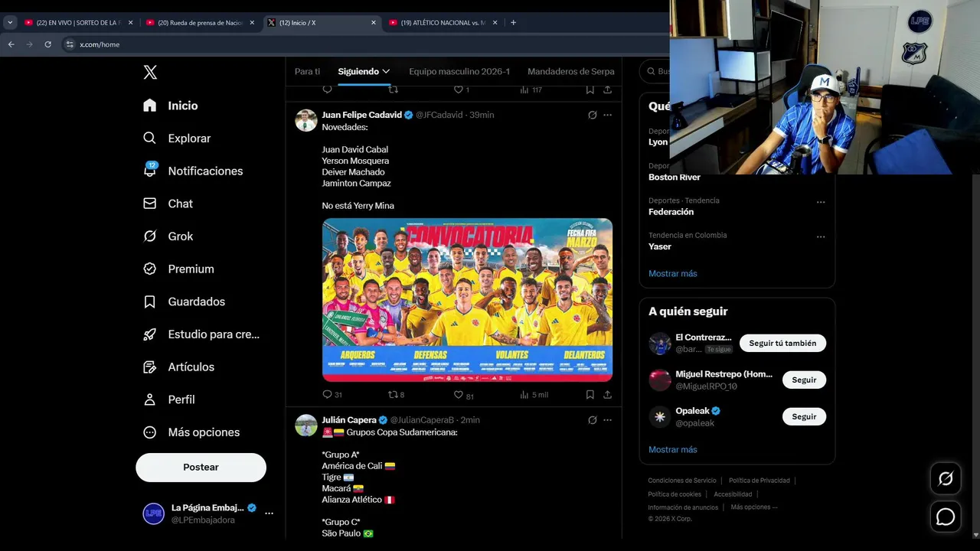The width and height of the screenshot is (980, 551).
Task: Open Guardados bookmarks
Action: coord(185,302)
